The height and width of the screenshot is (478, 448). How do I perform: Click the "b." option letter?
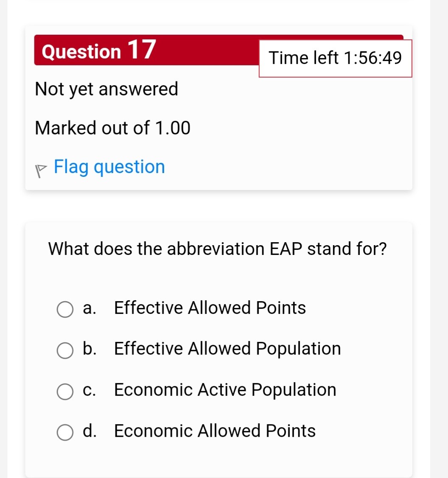[89, 349]
